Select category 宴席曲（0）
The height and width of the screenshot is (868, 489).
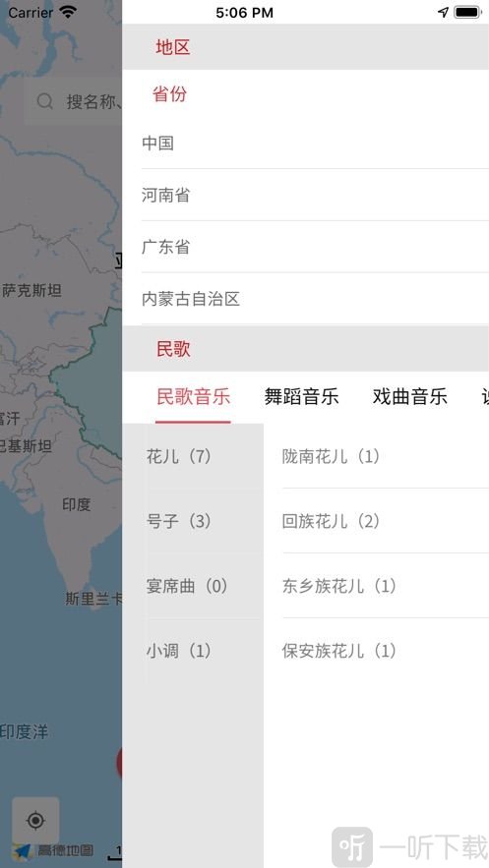pyautogui.click(x=193, y=586)
